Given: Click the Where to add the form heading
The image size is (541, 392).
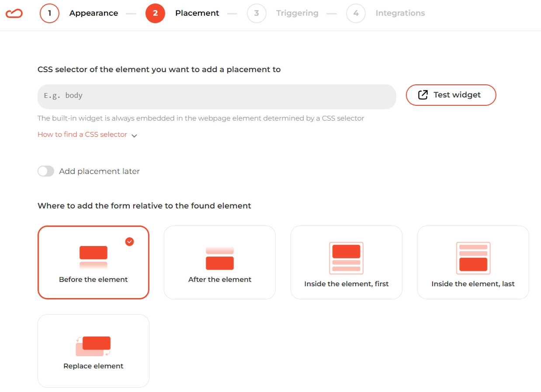Looking at the screenshot, I should pyautogui.click(x=144, y=206).
